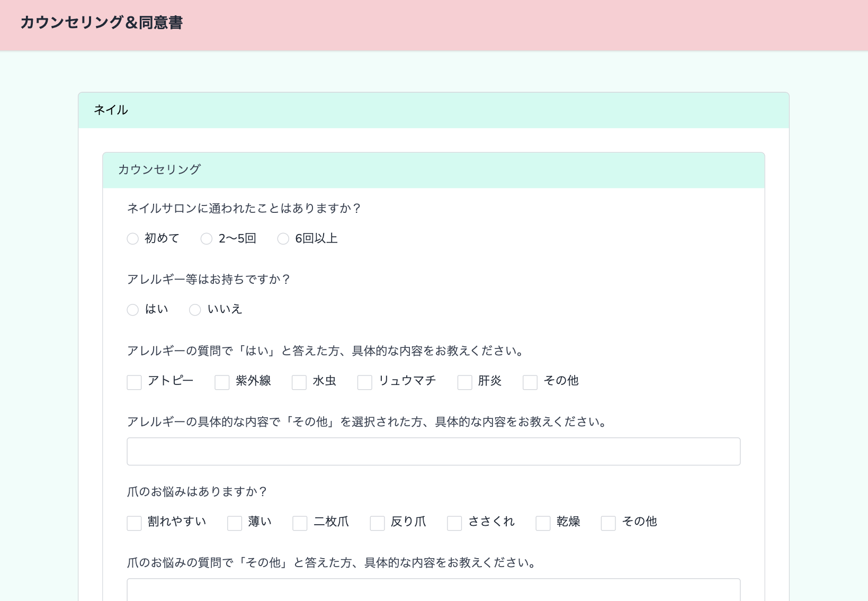The image size is (868, 601).
Task: Choose the 2〜5回 visit option
Action: 207,239
